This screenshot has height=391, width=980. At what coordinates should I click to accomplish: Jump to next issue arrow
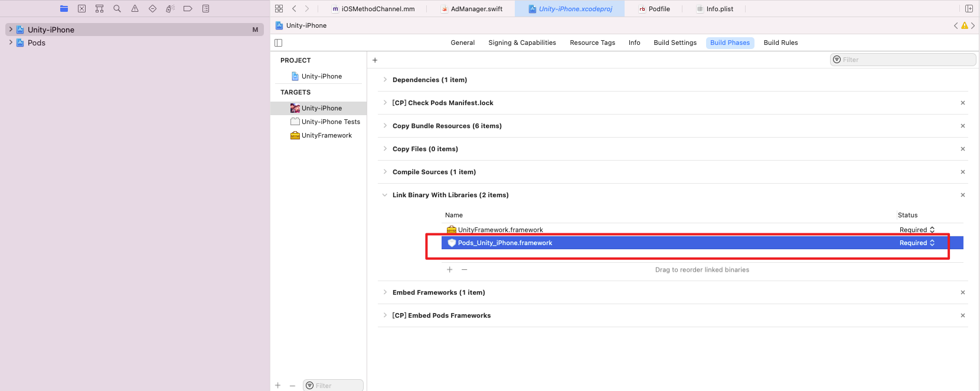tap(973, 25)
